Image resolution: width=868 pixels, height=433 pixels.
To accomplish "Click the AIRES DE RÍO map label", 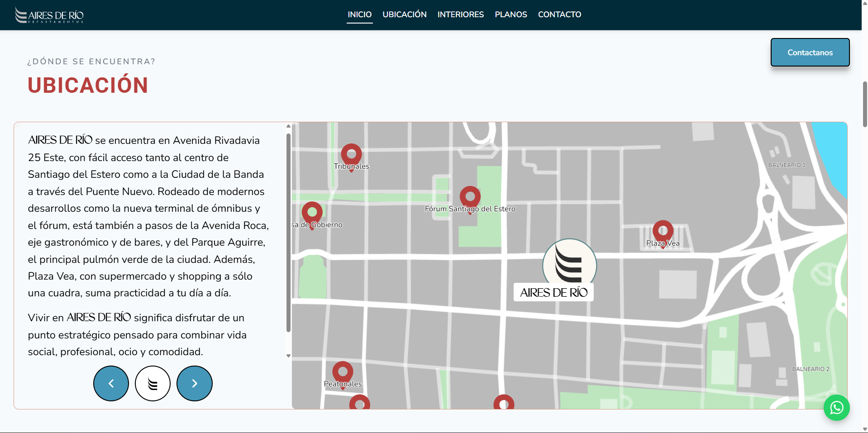I will [x=553, y=292].
